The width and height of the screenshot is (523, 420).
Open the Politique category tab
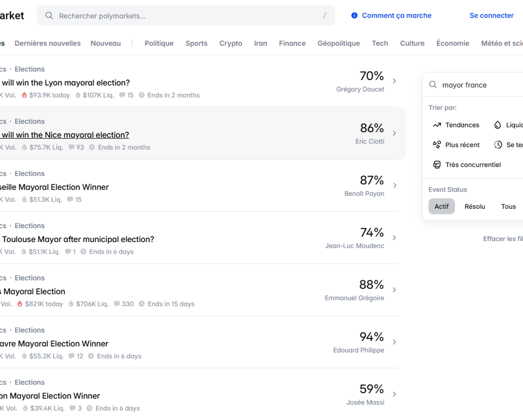(x=159, y=43)
